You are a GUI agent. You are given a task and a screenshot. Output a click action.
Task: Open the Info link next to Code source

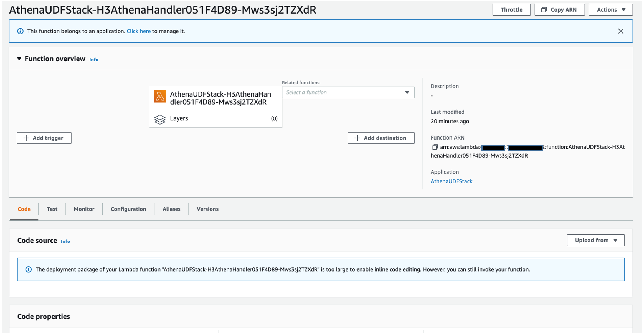65,241
